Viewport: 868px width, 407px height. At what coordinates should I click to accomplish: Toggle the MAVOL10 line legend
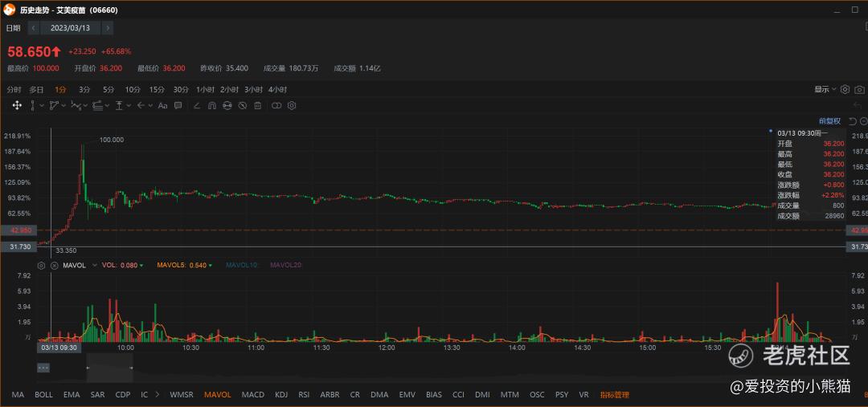click(x=242, y=266)
